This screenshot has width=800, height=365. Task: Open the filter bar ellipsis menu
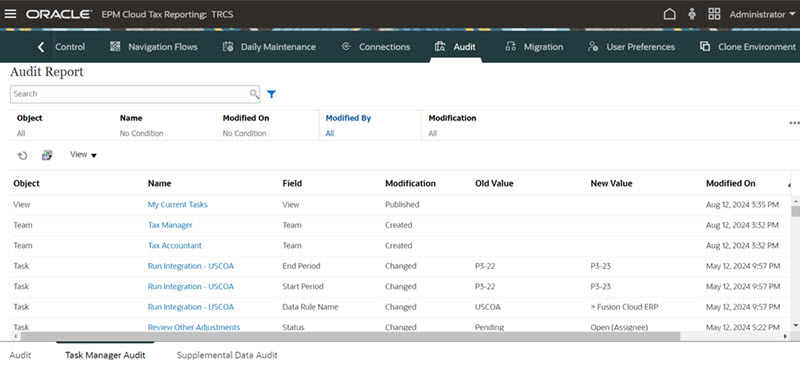[794, 123]
